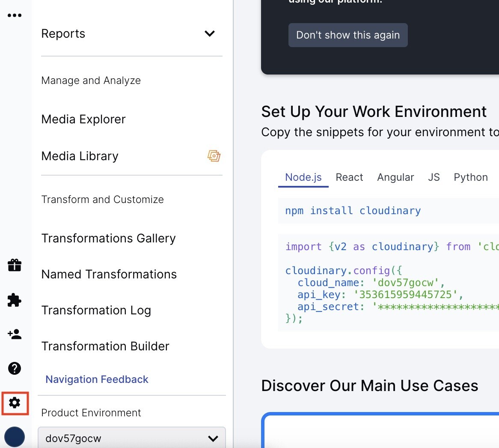Open the three-dots more menu icon
The width and height of the screenshot is (499, 448).
(x=15, y=15)
